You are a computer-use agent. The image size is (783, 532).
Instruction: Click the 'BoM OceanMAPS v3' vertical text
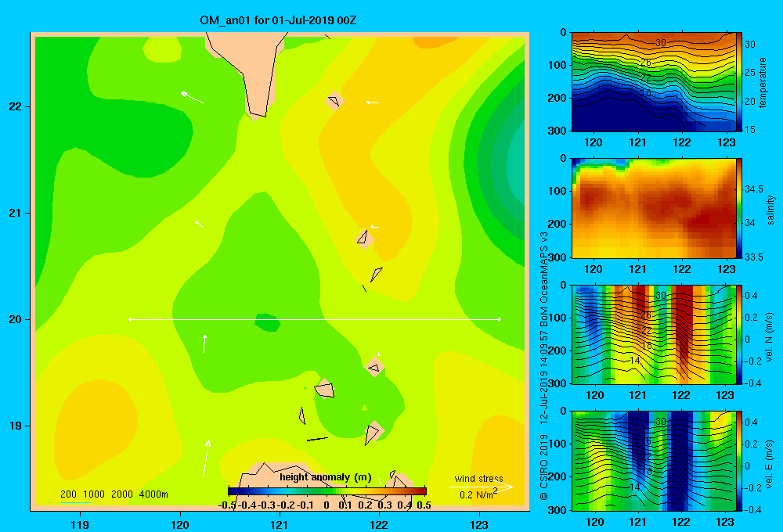click(x=544, y=279)
